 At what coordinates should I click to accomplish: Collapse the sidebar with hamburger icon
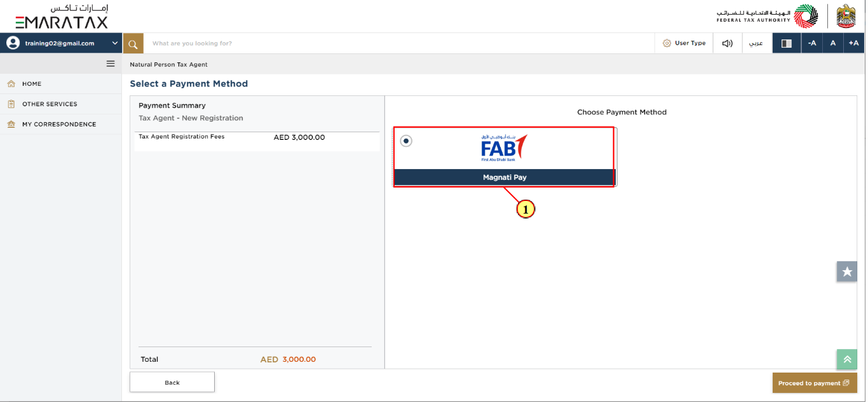[111, 64]
